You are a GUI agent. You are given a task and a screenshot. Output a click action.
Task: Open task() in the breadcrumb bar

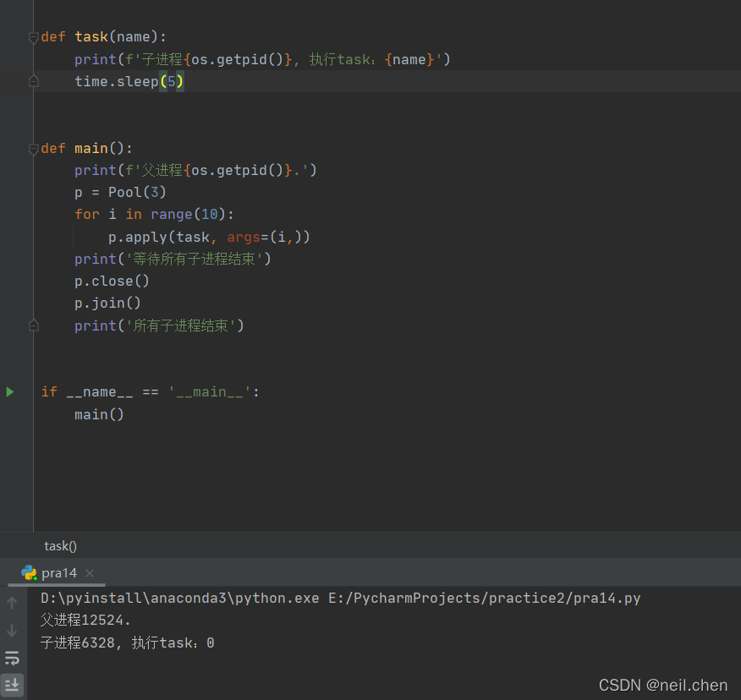[60, 545]
